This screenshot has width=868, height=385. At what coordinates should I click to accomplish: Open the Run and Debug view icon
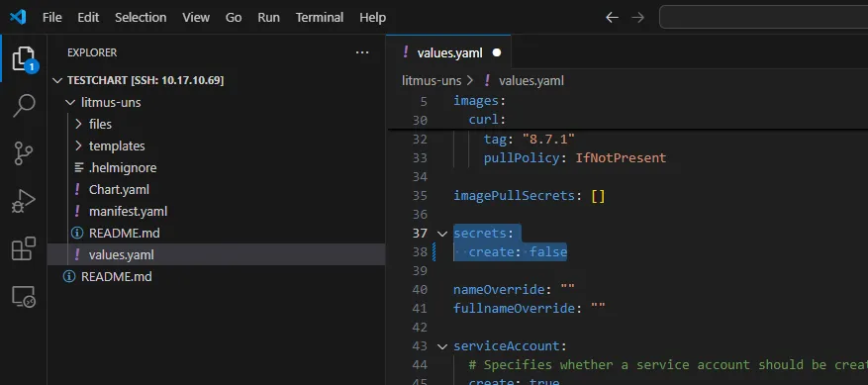(23, 202)
